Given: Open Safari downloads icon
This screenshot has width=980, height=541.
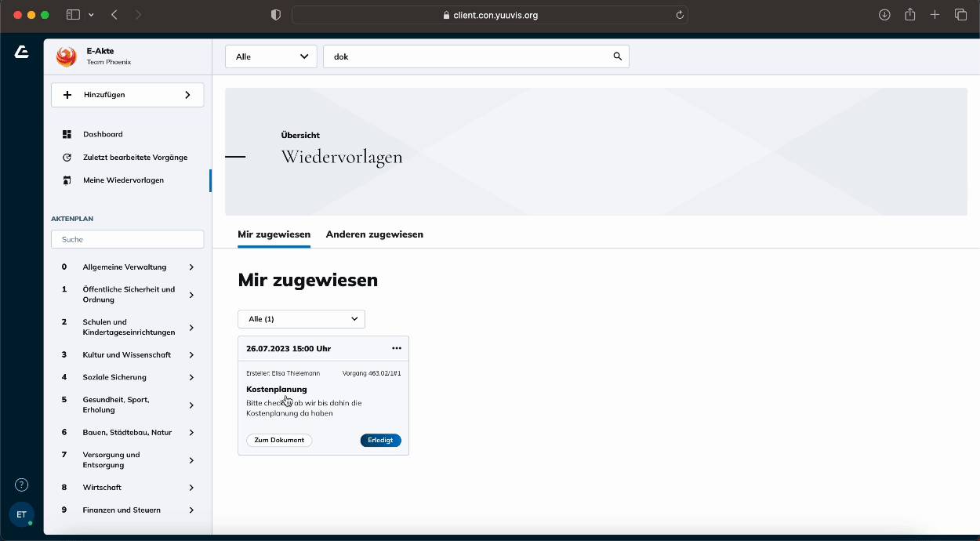Looking at the screenshot, I should (x=884, y=15).
